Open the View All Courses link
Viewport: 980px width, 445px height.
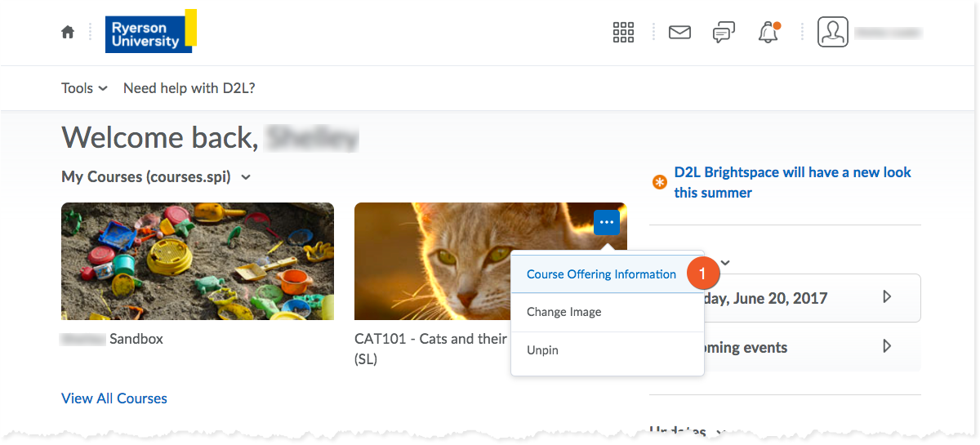[114, 398]
